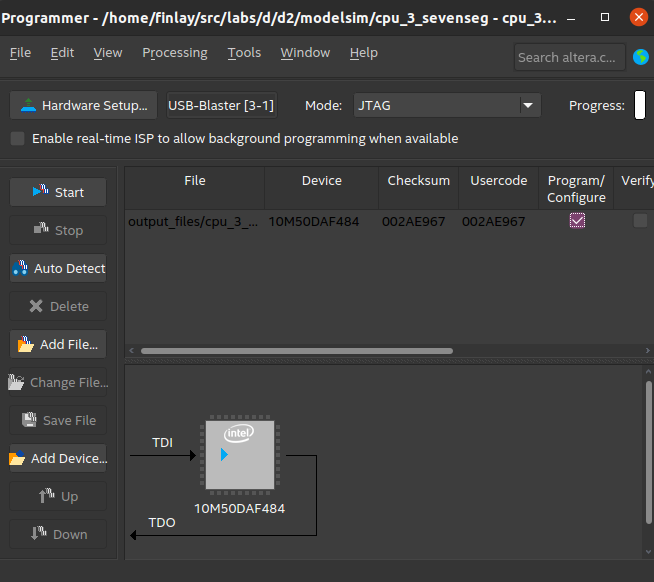The height and width of the screenshot is (582, 654).
Task: Click the Program/Configure column header
Action: 576,188
